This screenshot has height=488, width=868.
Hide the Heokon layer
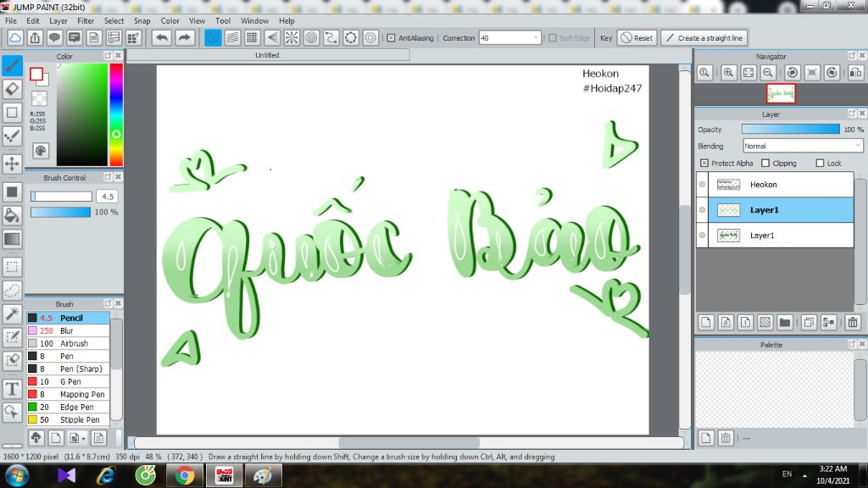(703, 184)
